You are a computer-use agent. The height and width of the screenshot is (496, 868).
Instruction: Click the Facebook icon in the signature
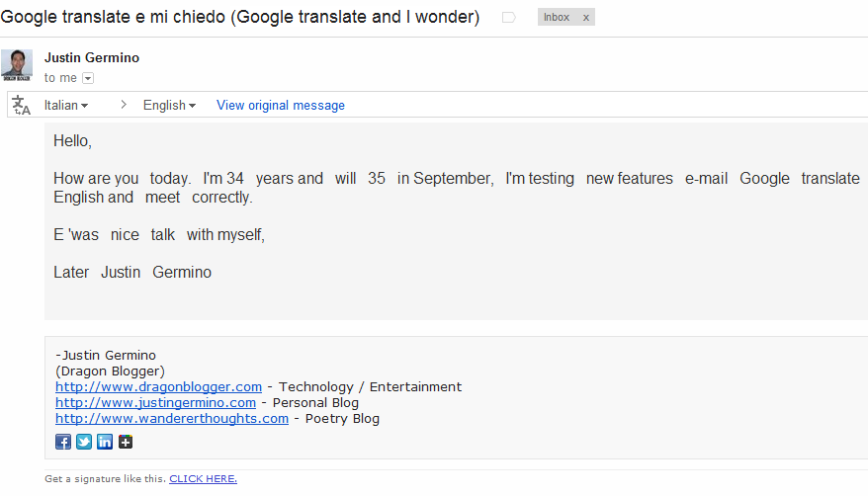click(x=63, y=442)
